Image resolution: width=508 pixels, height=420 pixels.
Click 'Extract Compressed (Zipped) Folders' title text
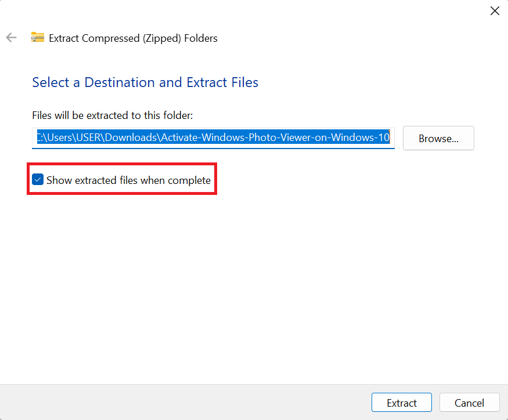pos(133,38)
